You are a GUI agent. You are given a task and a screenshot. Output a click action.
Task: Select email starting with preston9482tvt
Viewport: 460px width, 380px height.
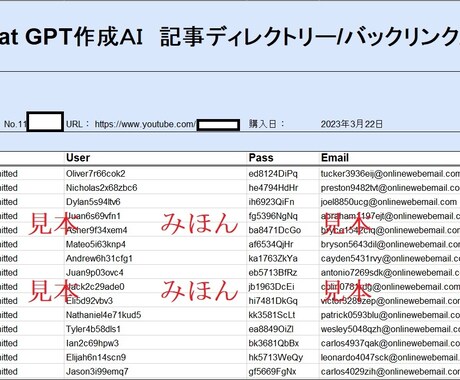390,188
